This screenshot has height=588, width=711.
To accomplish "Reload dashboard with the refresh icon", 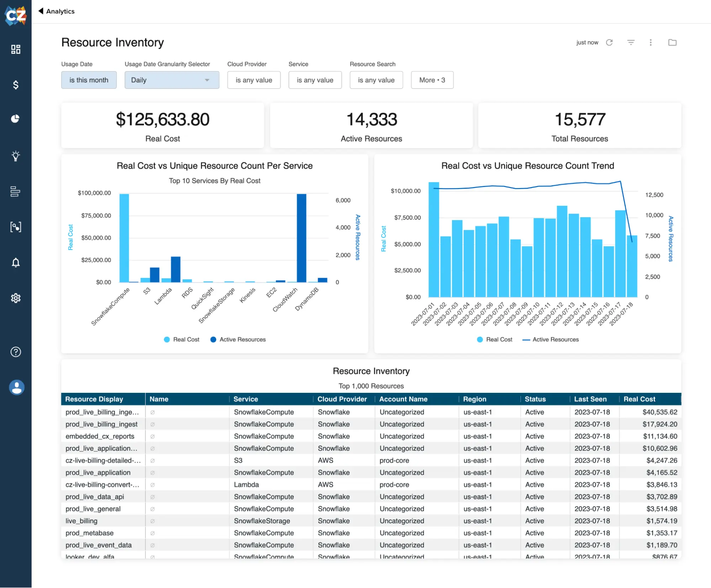I will pos(609,42).
